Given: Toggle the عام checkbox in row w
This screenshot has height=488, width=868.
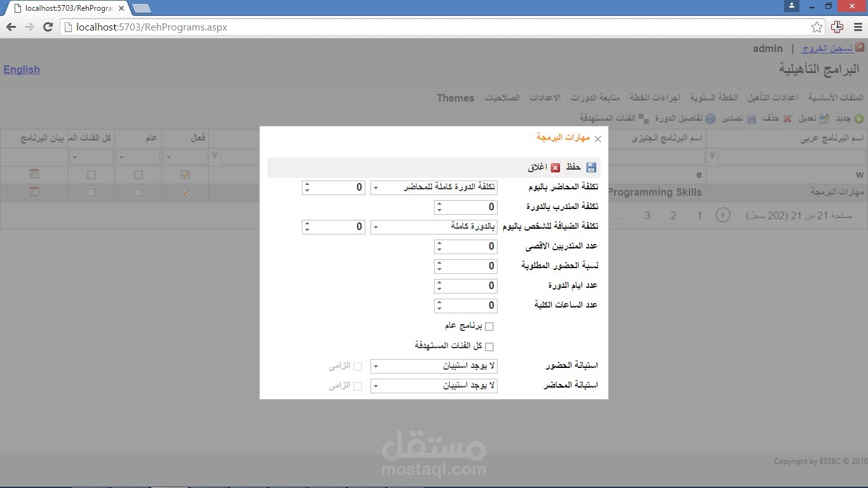Looking at the screenshot, I should click(139, 175).
